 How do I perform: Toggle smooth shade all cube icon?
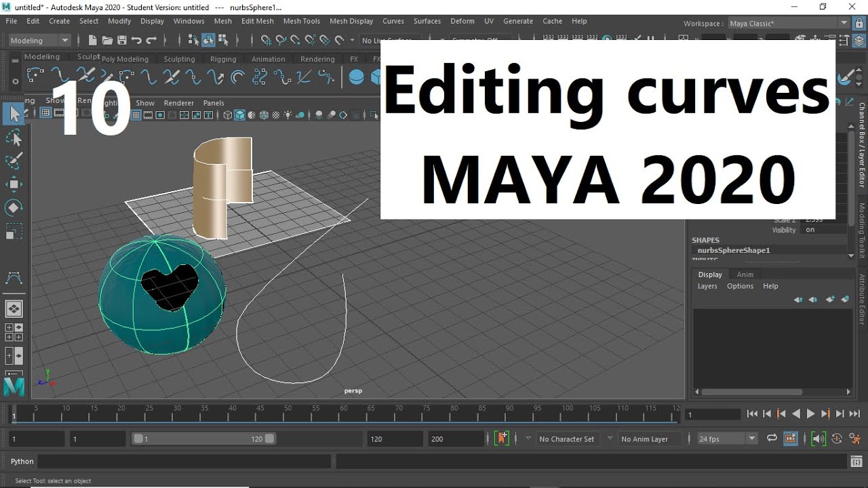pyautogui.click(x=239, y=115)
